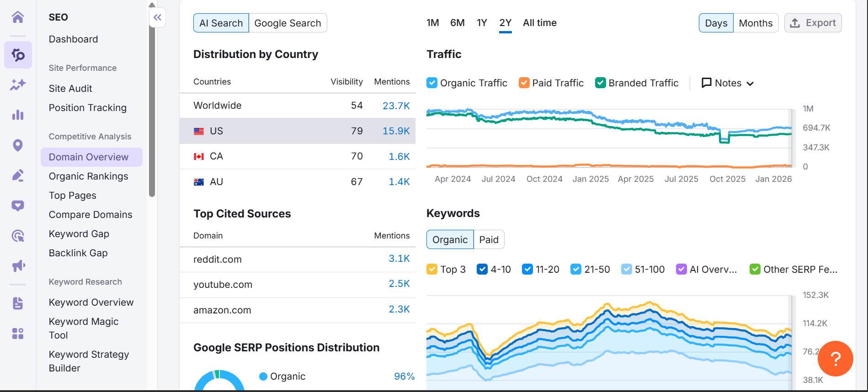Open the Content pencil icon
Screen dimensions: 868x392
(18, 175)
